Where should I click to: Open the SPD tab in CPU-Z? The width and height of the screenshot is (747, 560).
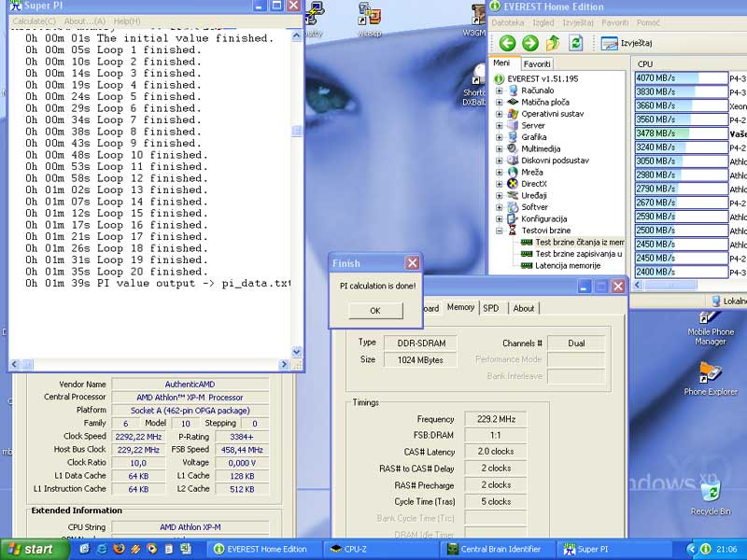coord(490,308)
